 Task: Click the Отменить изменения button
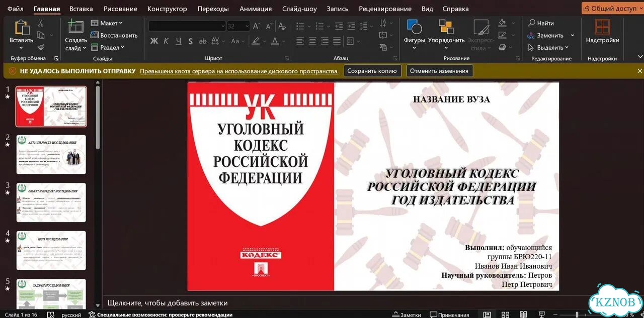point(439,71)
